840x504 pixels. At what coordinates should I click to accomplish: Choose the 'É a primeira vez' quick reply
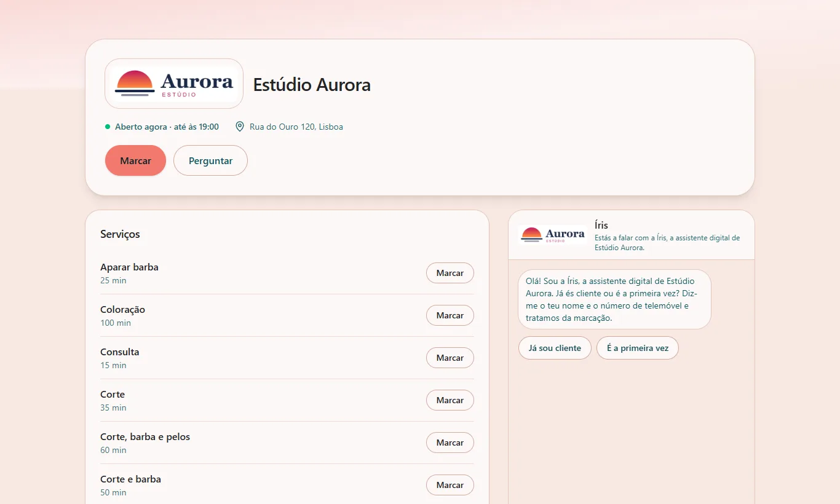[x=638, y=348]
